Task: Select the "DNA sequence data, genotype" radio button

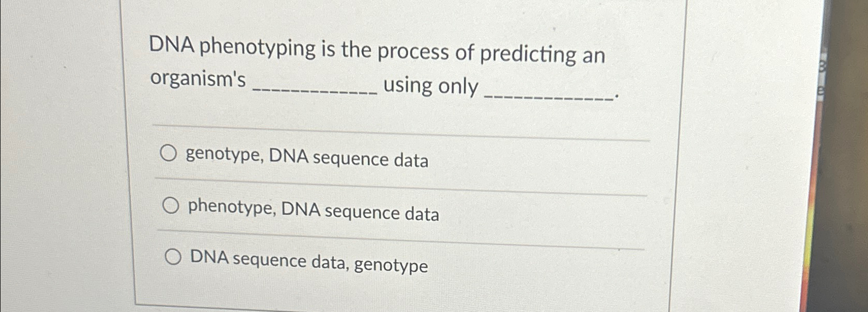Action: coord(174,256)
